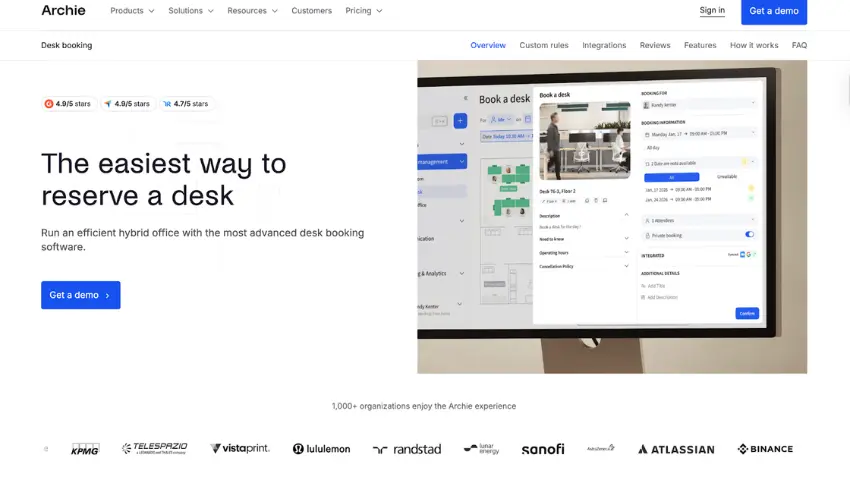850x494 pixels.
Task: Open the Products dropdown menu
Action: point(132,11)
